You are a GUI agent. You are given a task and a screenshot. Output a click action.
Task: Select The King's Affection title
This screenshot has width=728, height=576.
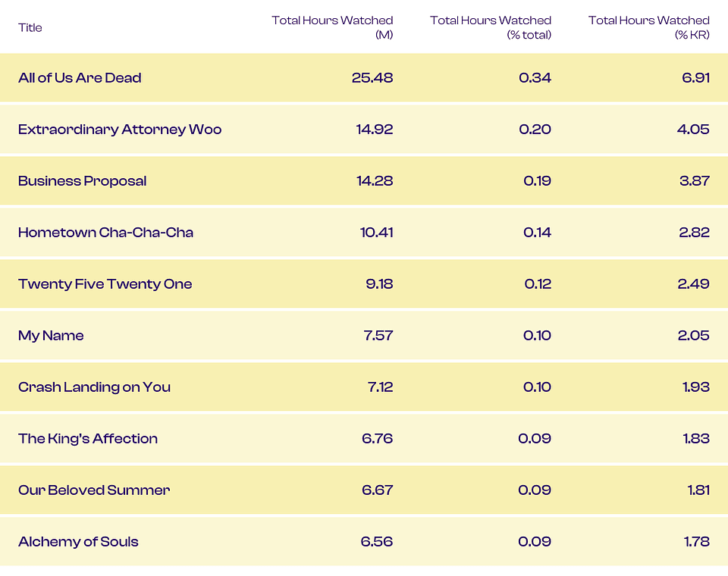point(88,438)
